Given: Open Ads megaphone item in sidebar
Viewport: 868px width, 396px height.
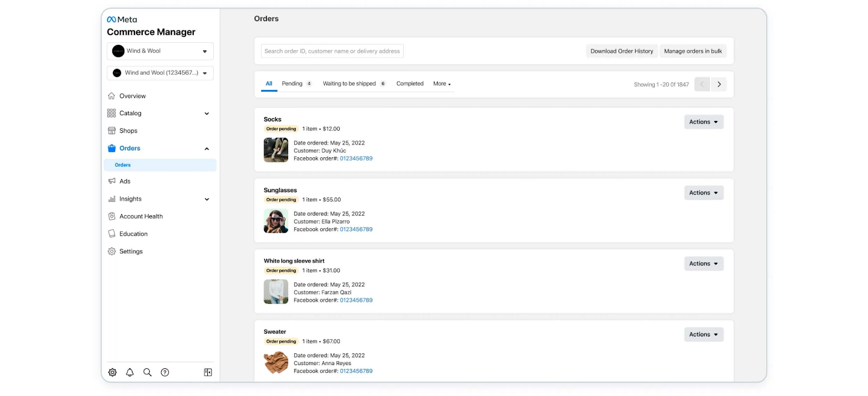Looking at the screenshot, I should 125,181.
